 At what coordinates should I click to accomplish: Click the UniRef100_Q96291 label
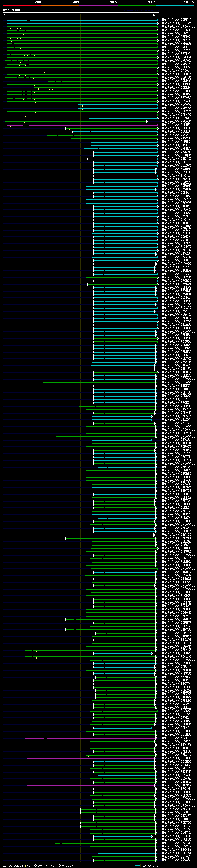[177, 64]
